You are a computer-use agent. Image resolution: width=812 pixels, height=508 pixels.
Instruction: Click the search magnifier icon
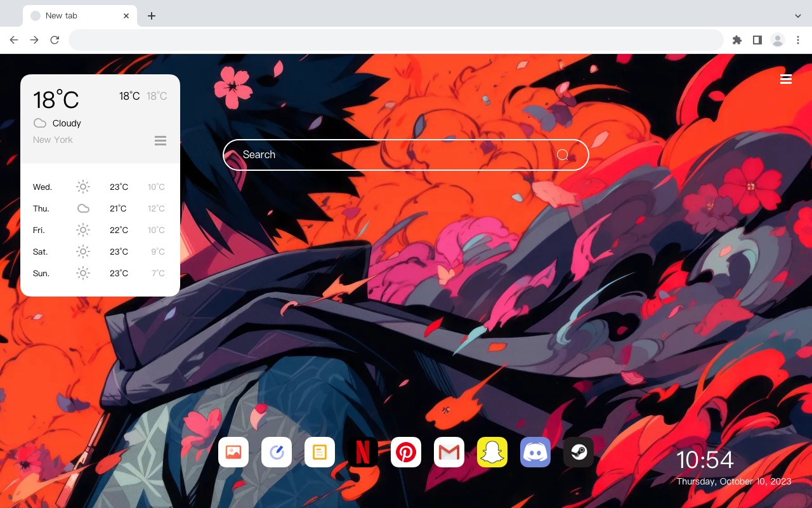point(563,155)
